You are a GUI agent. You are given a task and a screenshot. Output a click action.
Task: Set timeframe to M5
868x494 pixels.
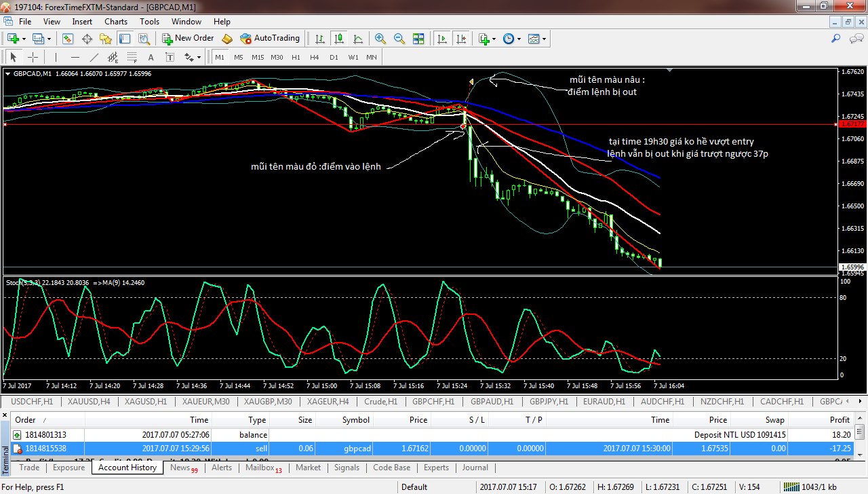[x=239, y=57]
